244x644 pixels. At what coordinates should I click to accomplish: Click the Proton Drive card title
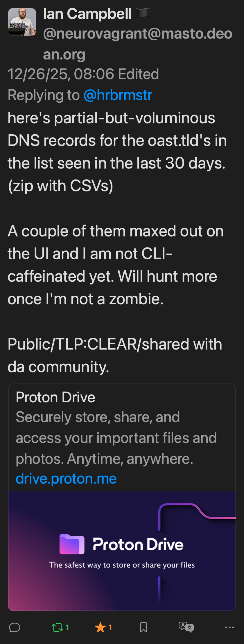click(x=55, y=397)
